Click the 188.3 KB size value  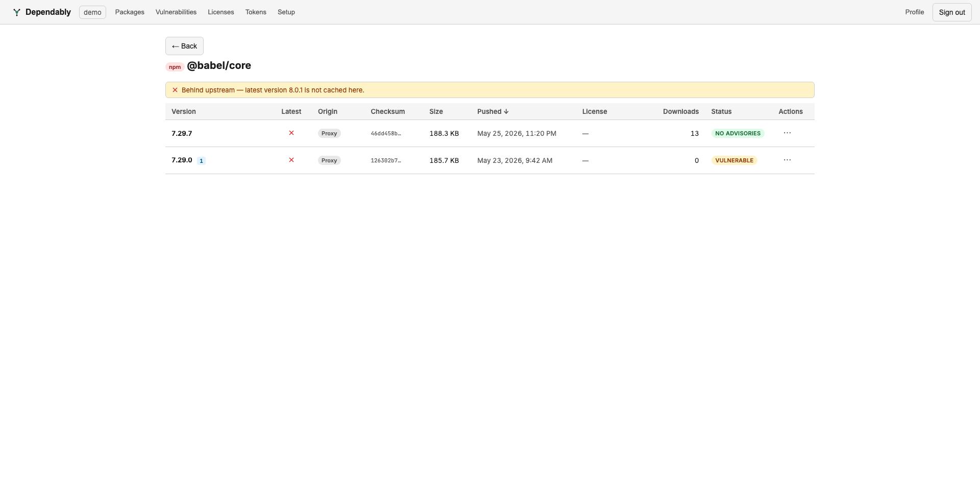444,133
